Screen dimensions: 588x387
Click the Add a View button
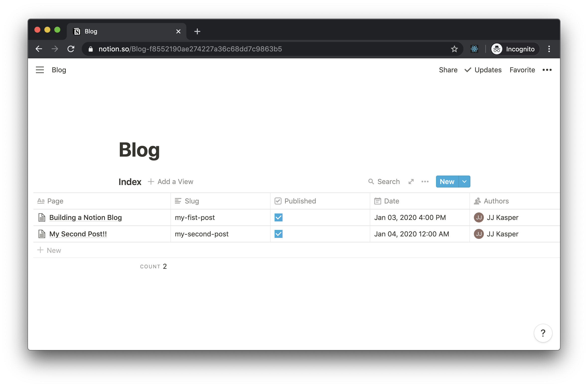click(x=171, y=182)
